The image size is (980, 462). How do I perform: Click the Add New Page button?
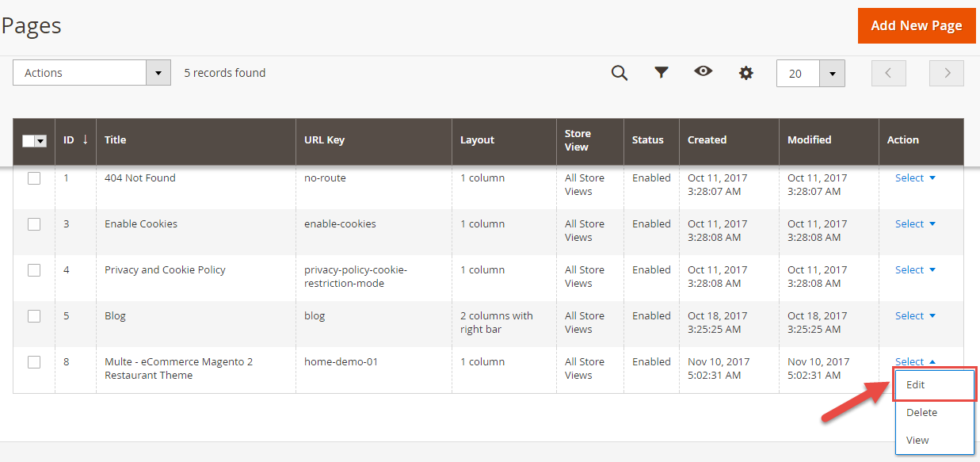[x=916, y=25]
